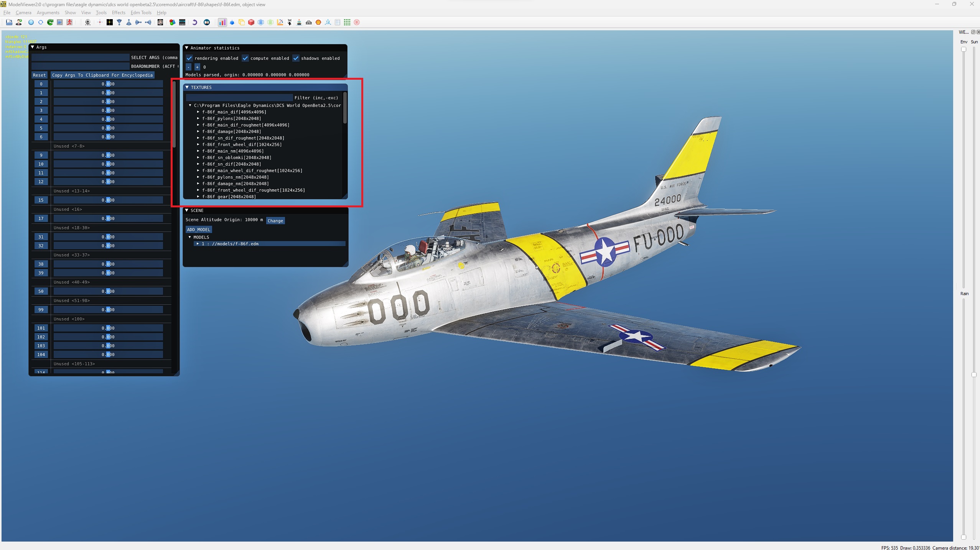The image size is (980, 550).
Task: Toggle the shadows enabled checkbox
Action: click(296, 58)
